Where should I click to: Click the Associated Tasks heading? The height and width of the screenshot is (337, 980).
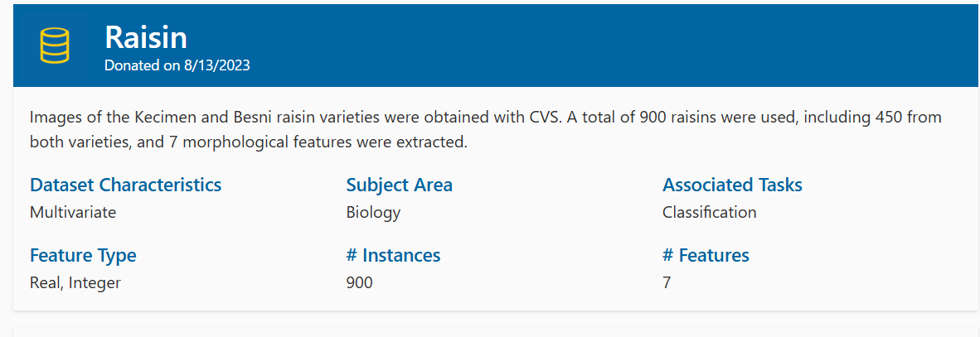click(732, 185)
